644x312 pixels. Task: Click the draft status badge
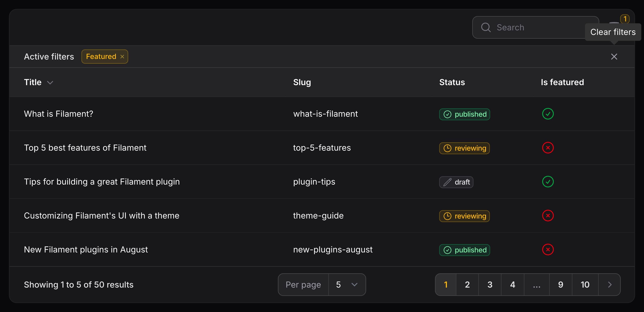[x=456, y=182]
